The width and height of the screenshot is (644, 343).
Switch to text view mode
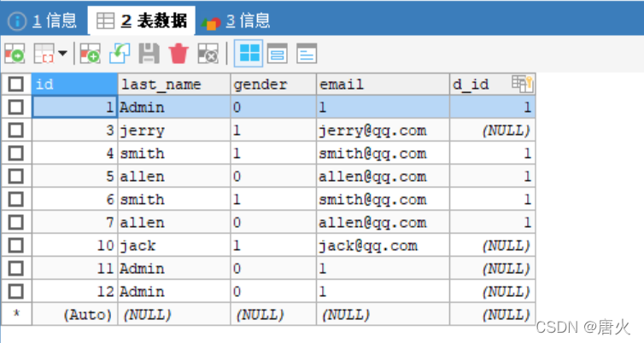[307, 54]
